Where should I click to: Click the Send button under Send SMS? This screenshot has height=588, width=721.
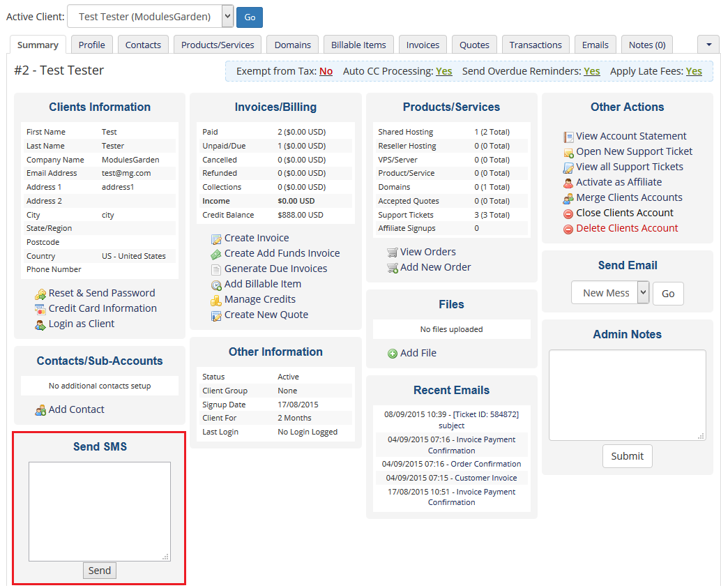tap(99, 571)
